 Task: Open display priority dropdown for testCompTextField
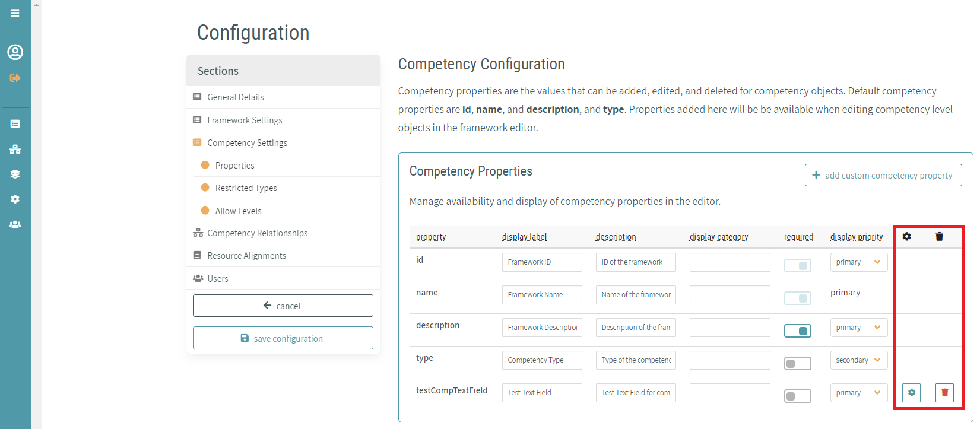(x=858, y=393)
